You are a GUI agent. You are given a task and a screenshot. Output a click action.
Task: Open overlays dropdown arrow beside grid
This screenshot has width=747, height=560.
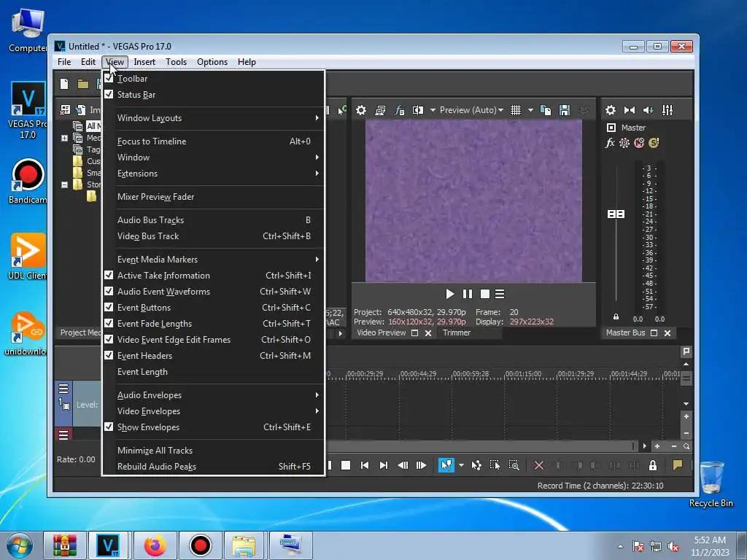(x=530, y=111)
